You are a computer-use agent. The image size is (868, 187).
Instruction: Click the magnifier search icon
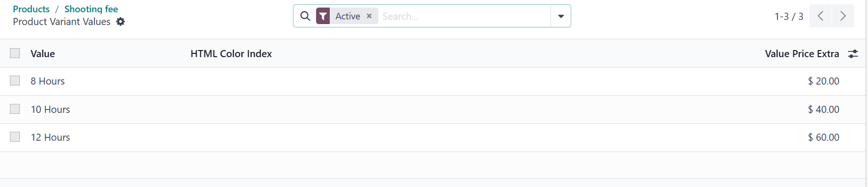[305, 16]
